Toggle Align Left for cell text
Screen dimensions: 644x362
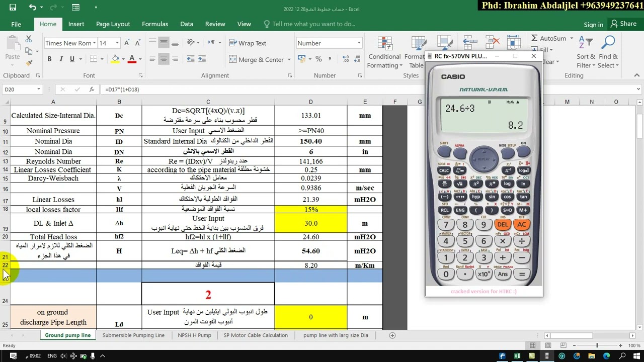(x=151, y=59)
